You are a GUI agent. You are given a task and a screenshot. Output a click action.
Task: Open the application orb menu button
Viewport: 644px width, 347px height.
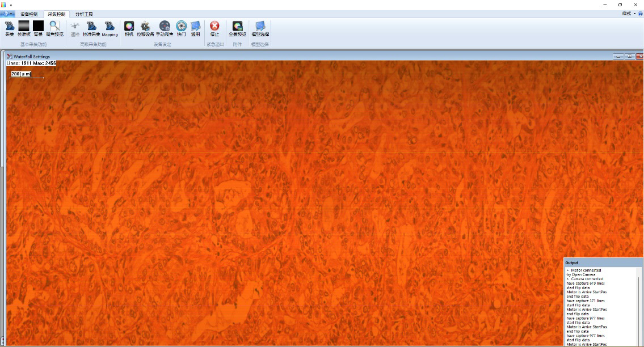[x=8, y=14]
